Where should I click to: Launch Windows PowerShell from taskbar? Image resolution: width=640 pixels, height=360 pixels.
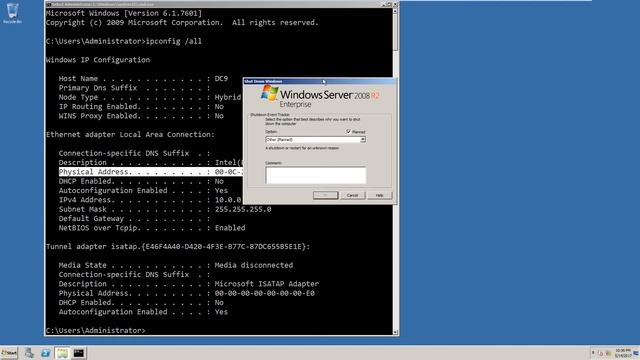tap(45, 353)
